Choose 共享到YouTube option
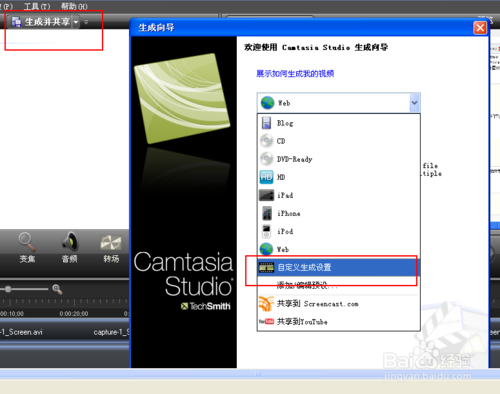The image size is (500, 394). click(338, 322)
